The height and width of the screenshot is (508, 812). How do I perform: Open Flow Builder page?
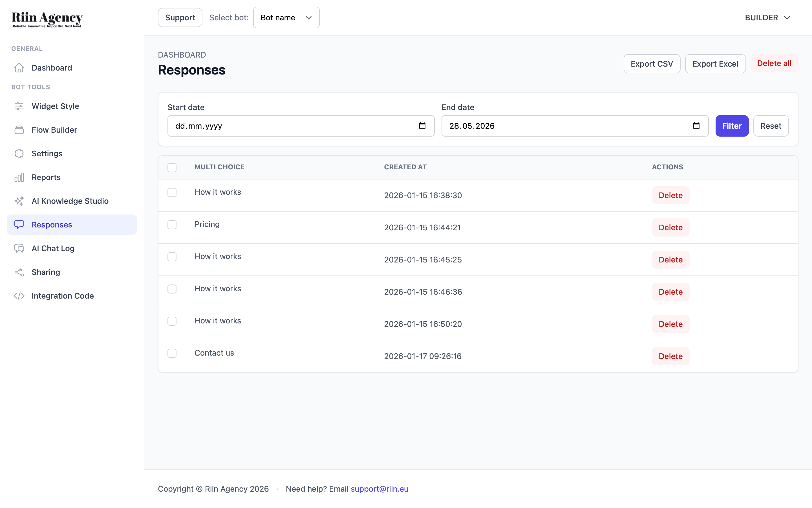(x=72, y=130)
